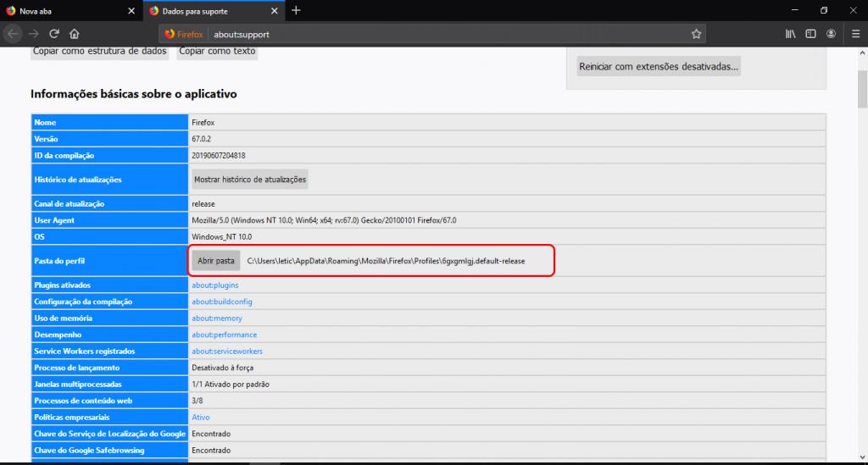
Task: Click the Desativado à força value
Action: (223, 368)
